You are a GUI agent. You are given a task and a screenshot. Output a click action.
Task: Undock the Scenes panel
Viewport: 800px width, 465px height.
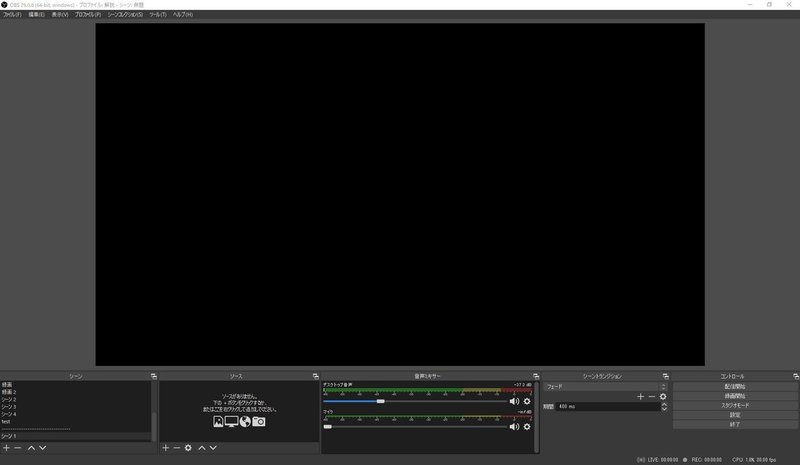coord(154,376)
